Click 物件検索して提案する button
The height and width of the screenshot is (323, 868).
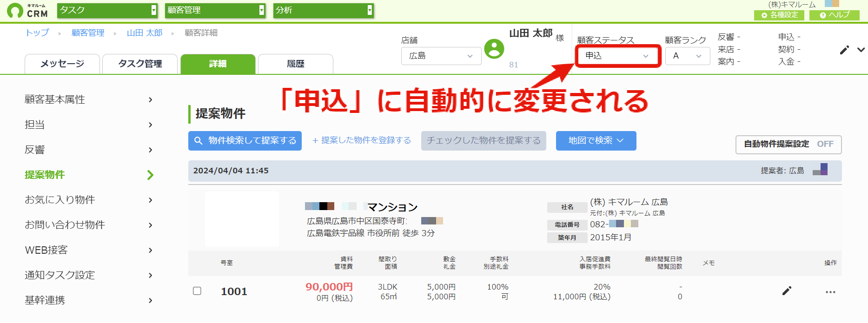(245, 140)
